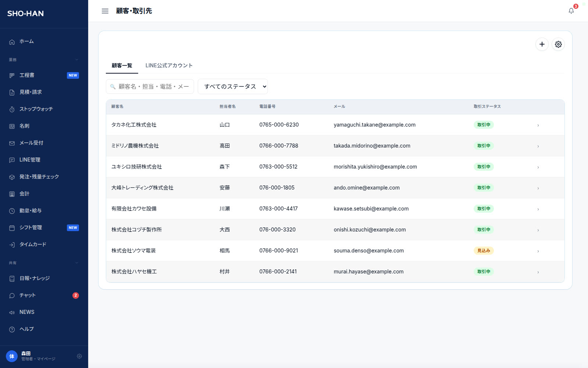The image size is (588, 368).
Task: Click phone number 076-000-1805
Action: click(277, 188)
